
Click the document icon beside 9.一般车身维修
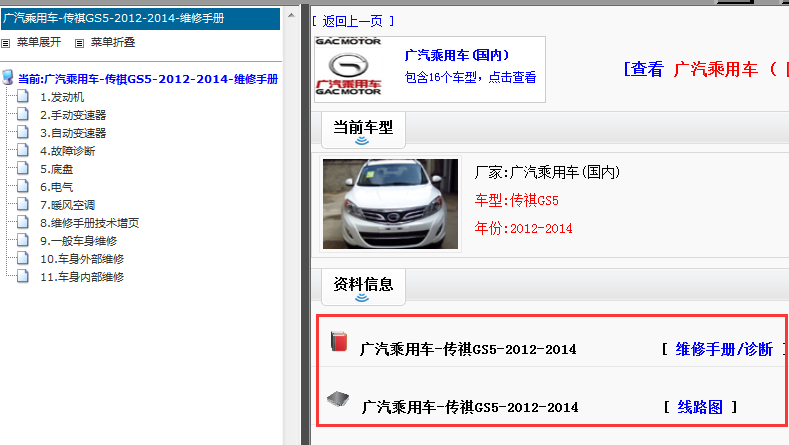[23, 240]
